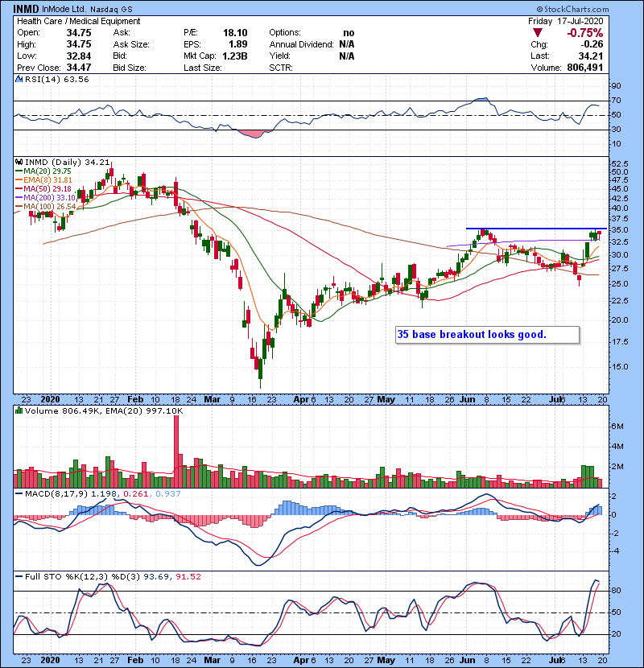This screenshot has height=668, width=644.
Task: Click the red down-triangle change indicator
Action: coord(538,33)
